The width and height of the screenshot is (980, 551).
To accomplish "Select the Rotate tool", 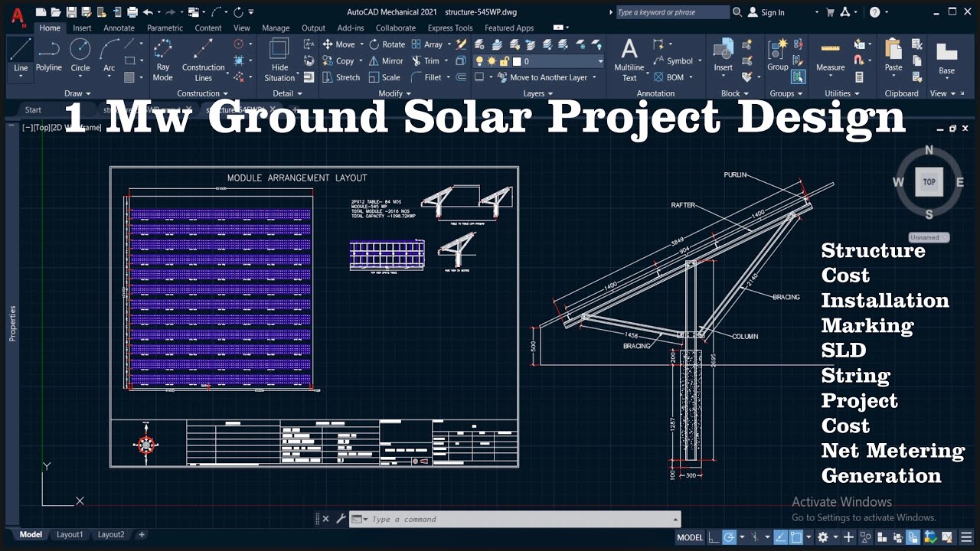I will tap(387, 44).
